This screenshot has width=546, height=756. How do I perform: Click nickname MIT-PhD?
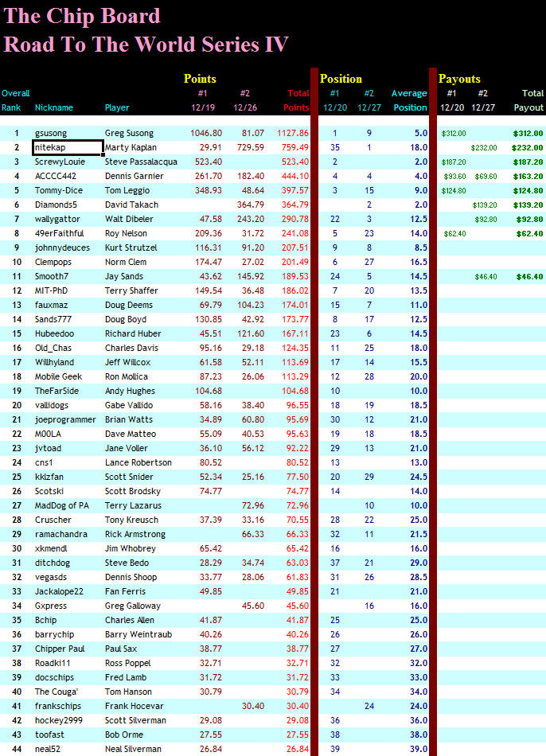click(51, 290)
